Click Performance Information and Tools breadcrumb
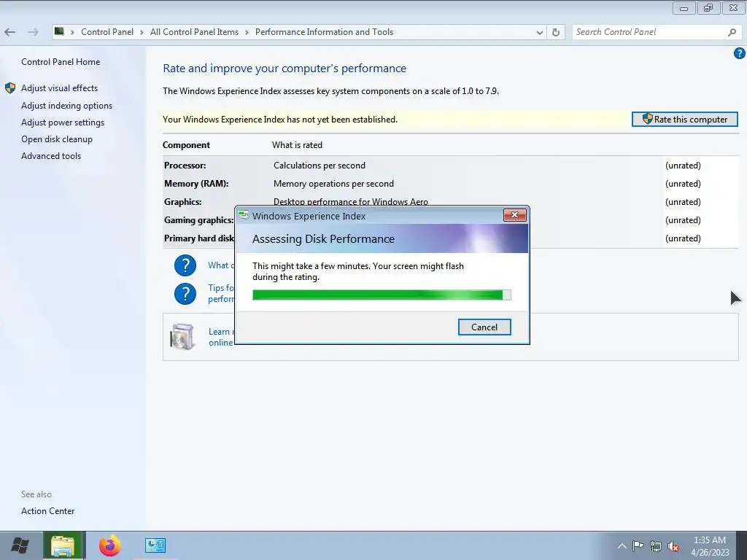The image size is (747, 560). pyautogui.click(x=324, y=32)
